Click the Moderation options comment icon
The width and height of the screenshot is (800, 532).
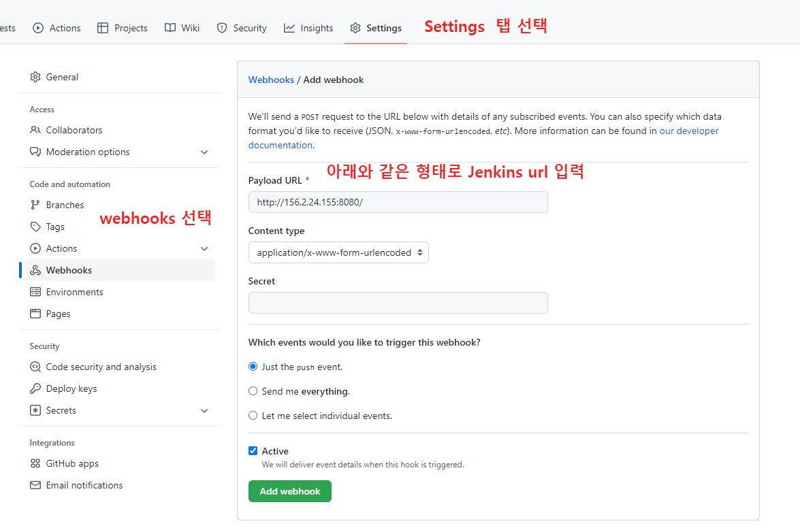point(35,152)
